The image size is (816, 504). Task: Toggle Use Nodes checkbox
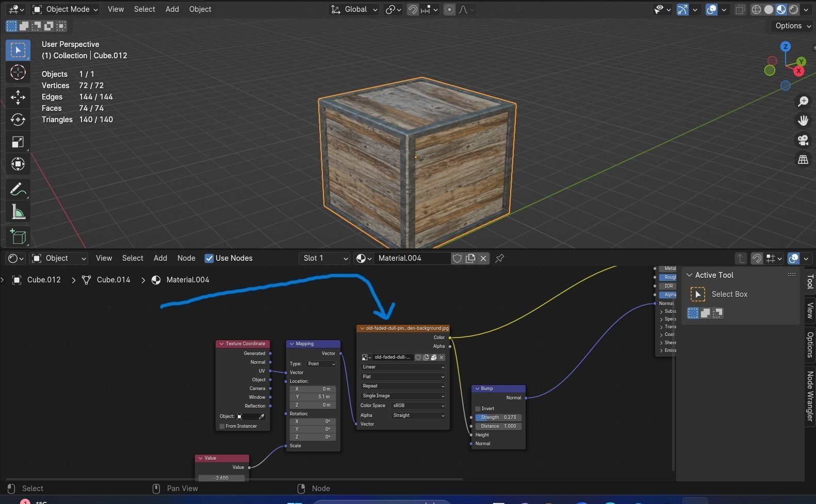pyautogui.click(x=209, y=258)
